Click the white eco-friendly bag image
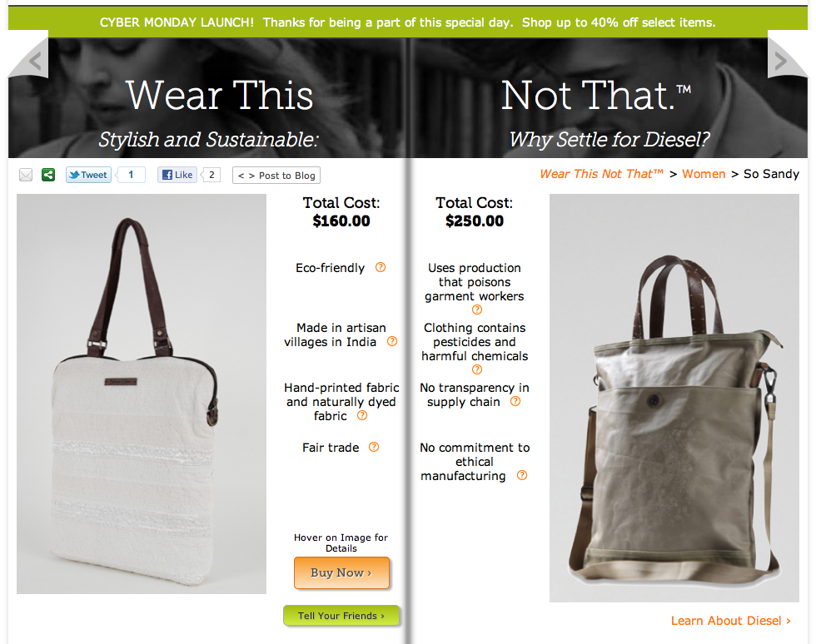816x644 pixels. pos(142,394)
